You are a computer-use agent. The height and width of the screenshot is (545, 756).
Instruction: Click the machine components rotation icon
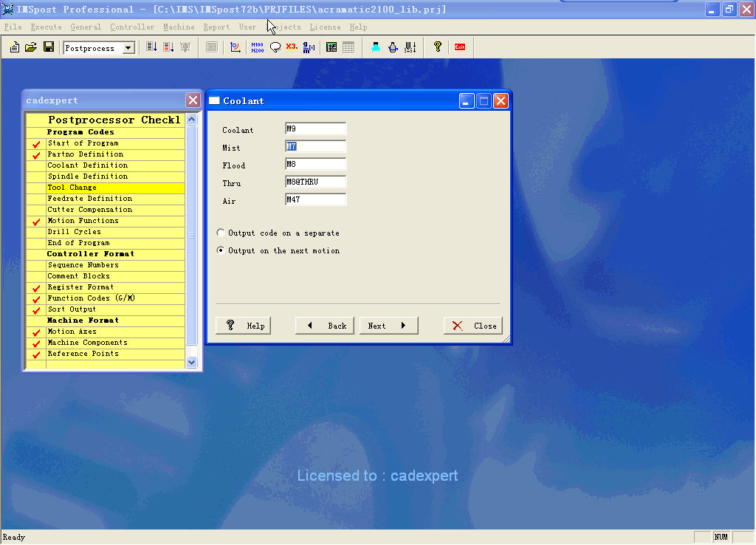click(x=393, y=47)
